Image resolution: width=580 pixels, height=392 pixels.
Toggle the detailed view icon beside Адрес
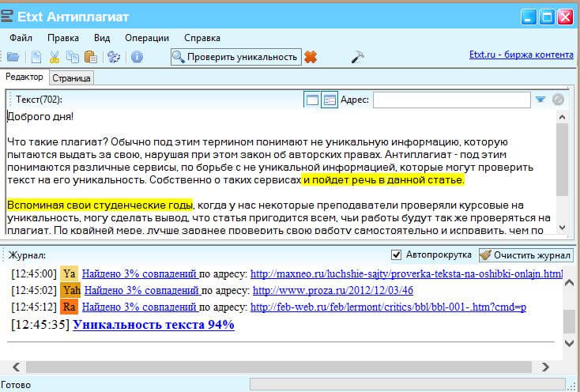(330, 100)
